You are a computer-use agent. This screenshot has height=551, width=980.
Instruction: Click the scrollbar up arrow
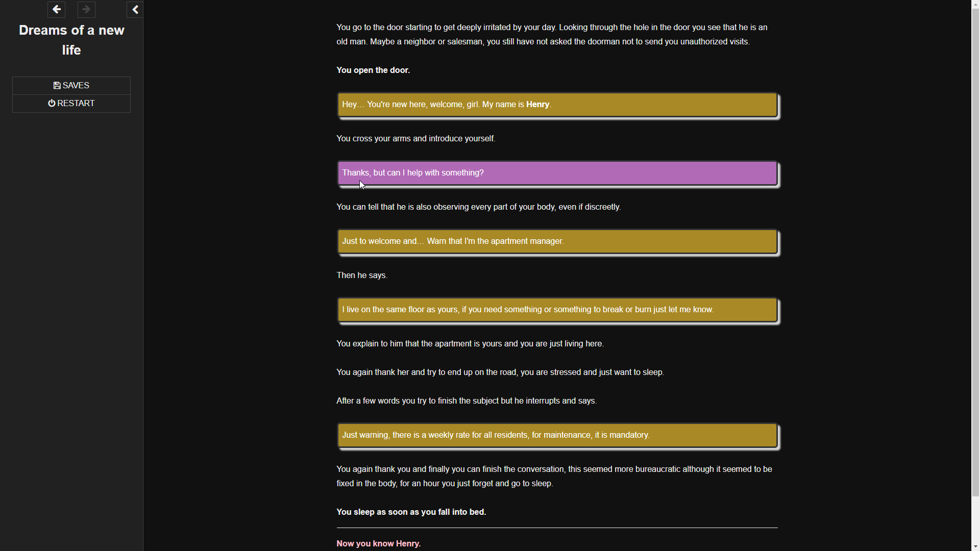click(x=975, y=4)
